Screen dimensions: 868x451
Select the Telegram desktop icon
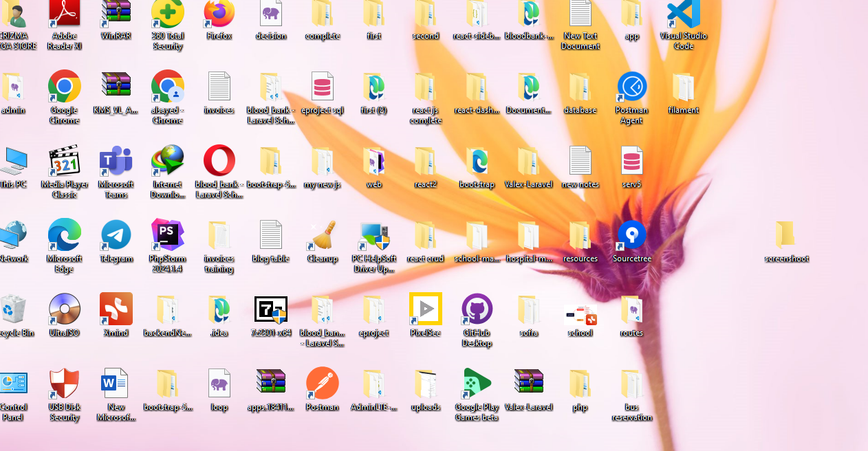pos(116,235)
